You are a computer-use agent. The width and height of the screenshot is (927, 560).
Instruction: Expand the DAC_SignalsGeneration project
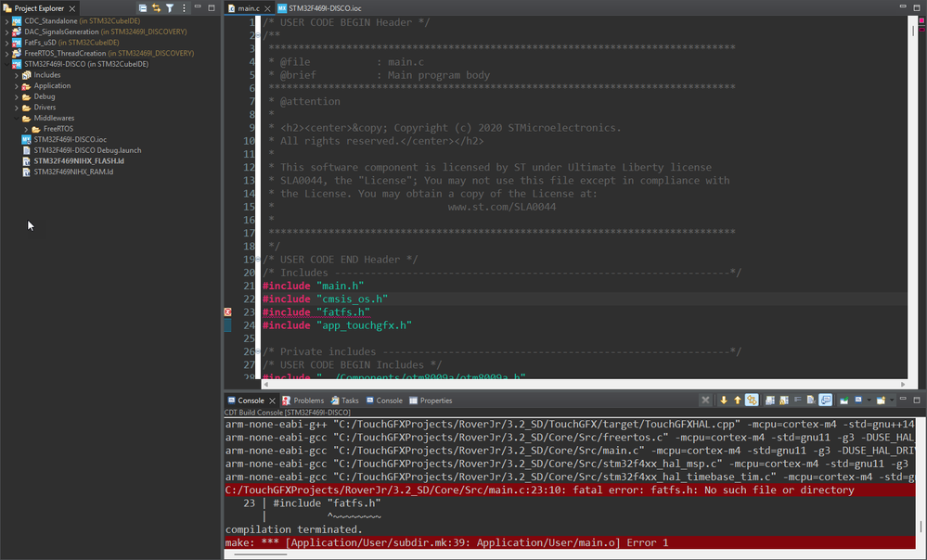coord(6,32)
